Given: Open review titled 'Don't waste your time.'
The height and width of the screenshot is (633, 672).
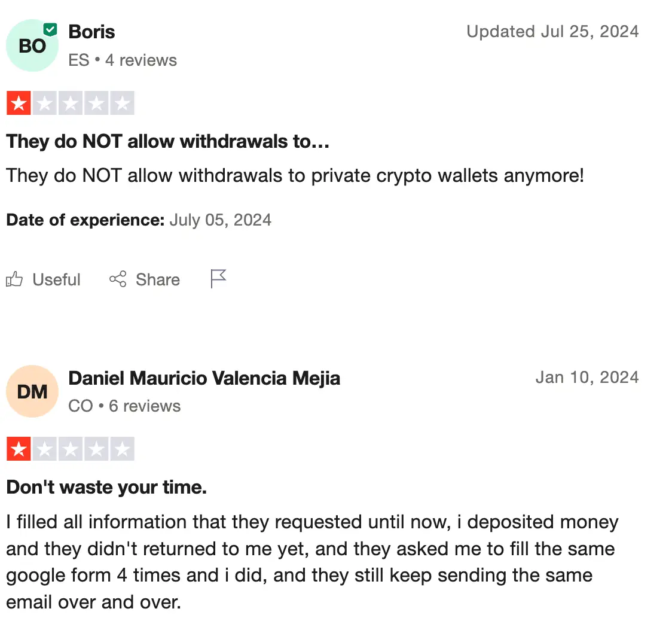Looking at the screenshot, I should point(106,488).
